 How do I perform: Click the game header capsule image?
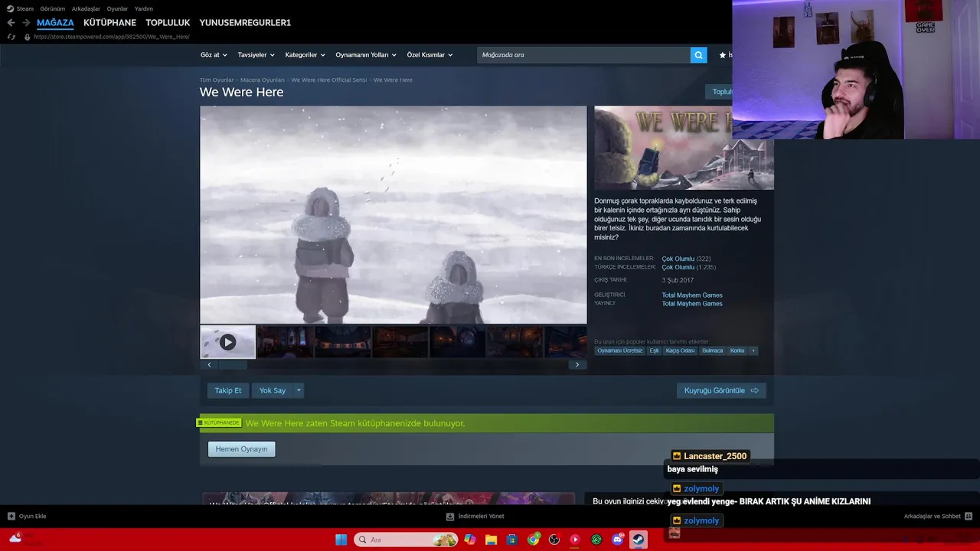coord(684,148)
